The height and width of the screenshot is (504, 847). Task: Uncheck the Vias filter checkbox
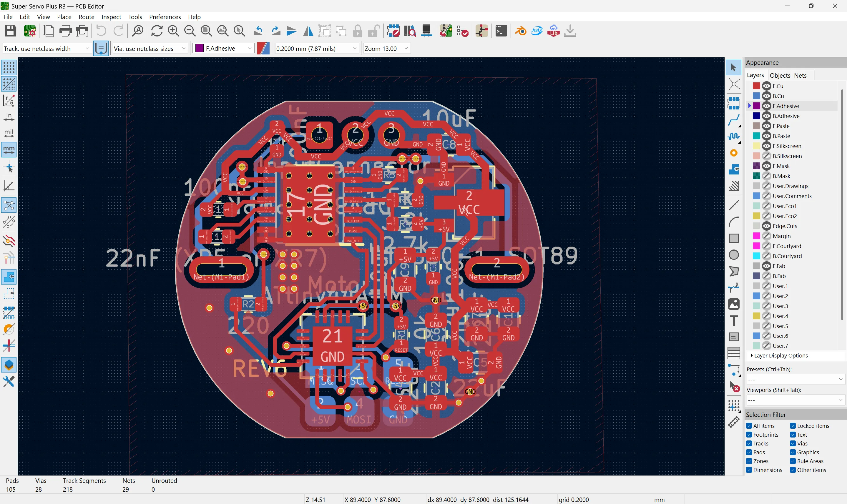point(793,444)
